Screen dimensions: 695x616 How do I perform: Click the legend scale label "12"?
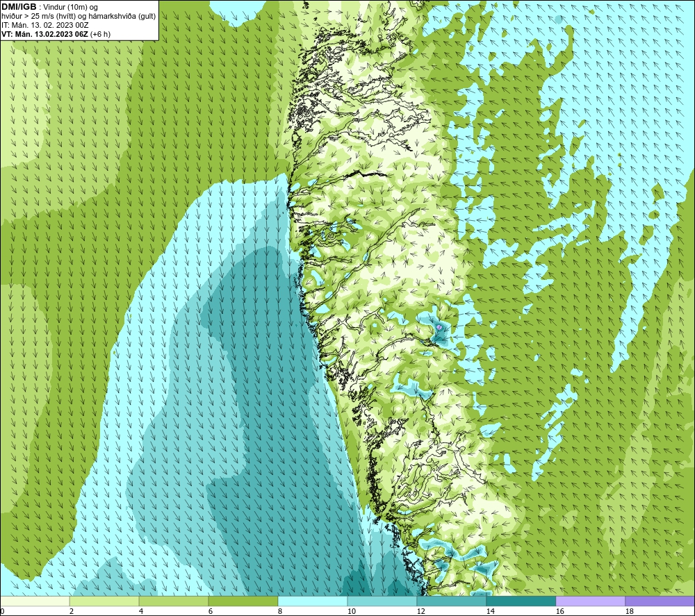(420, 612)
